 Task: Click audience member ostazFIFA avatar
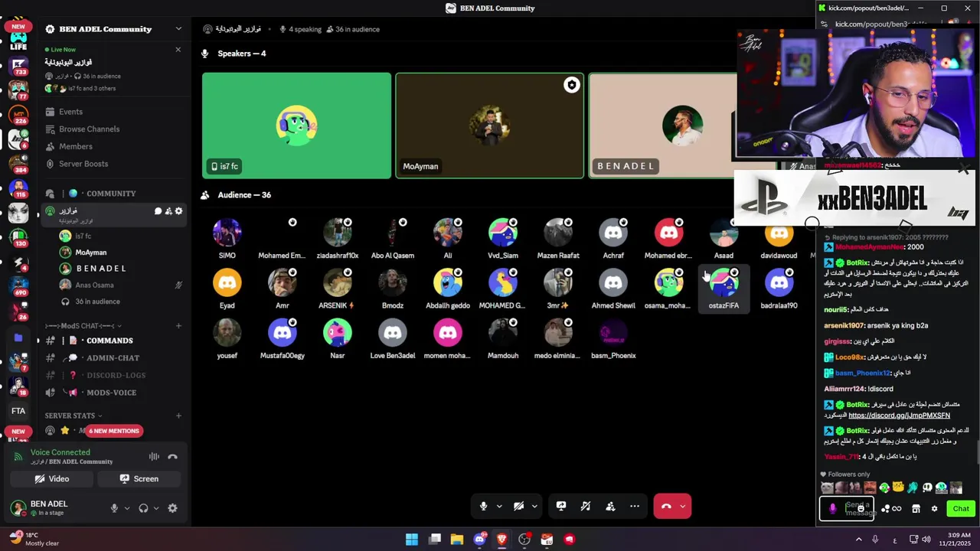click(x=724, y=283)
